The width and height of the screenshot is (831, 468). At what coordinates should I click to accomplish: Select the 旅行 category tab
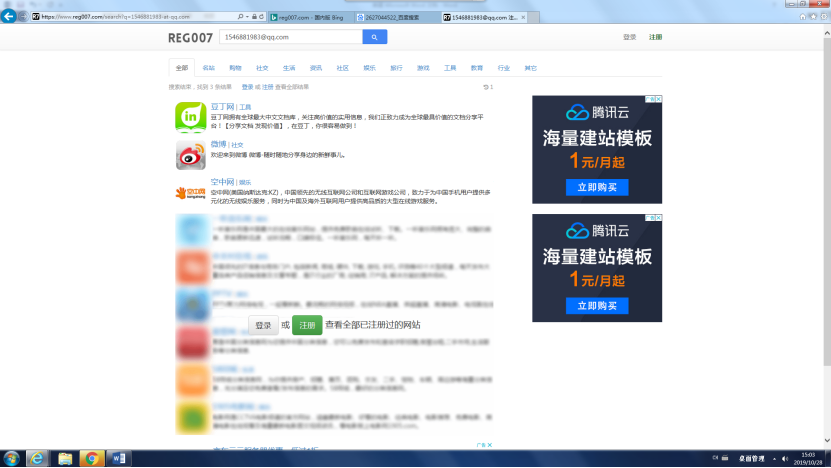click(x=396, y=68)
